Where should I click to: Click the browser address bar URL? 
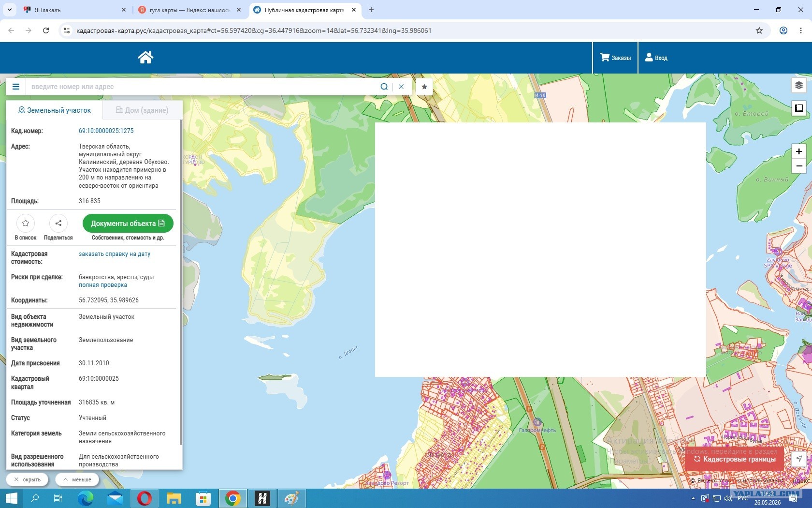[x=254, y=30]
